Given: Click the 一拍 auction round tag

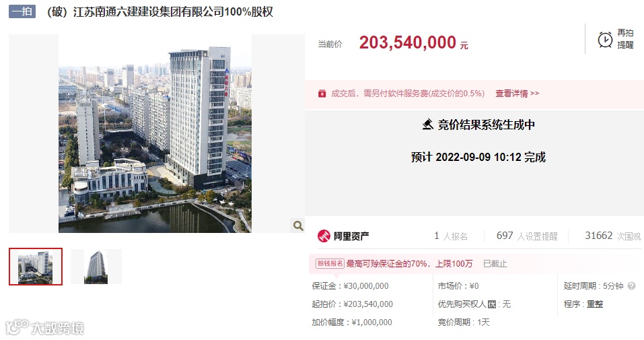Looking at the screenshot, I should tap(22, 11).
